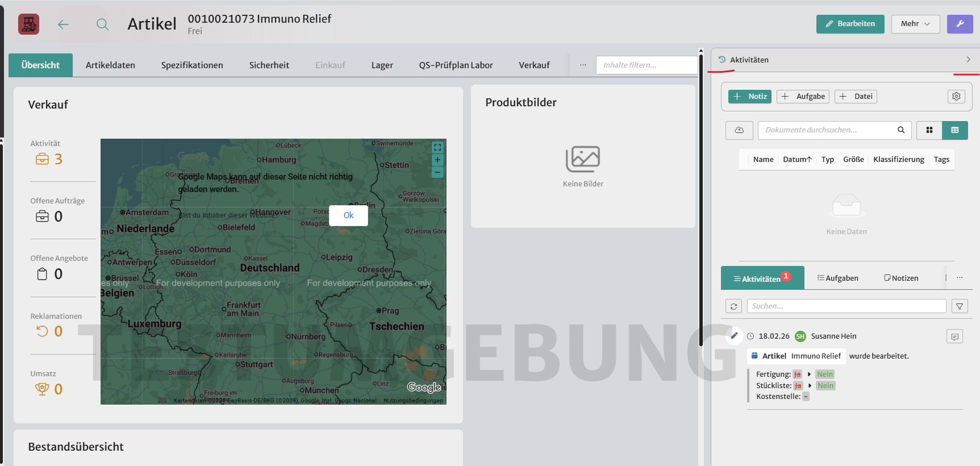Zoom in on the map
This screenshot has width=980, height=466.
(437, 160)
